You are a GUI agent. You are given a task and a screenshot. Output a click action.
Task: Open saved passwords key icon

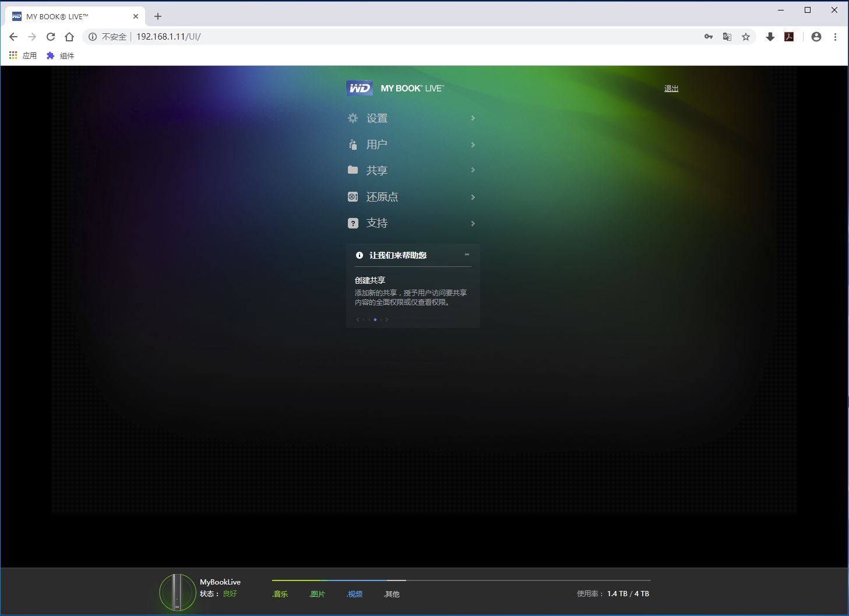coord(709,37)
